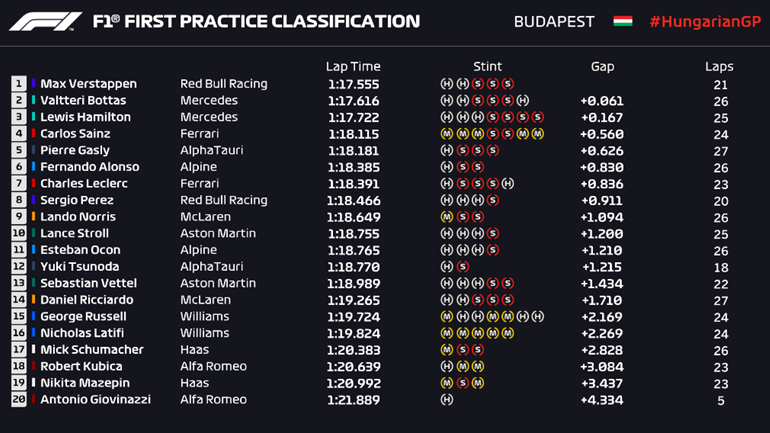The height and width of the screenshot is (433, 770).
Task: Select the Gap column header
Action: pyautogui.click(x=602, y=66)
